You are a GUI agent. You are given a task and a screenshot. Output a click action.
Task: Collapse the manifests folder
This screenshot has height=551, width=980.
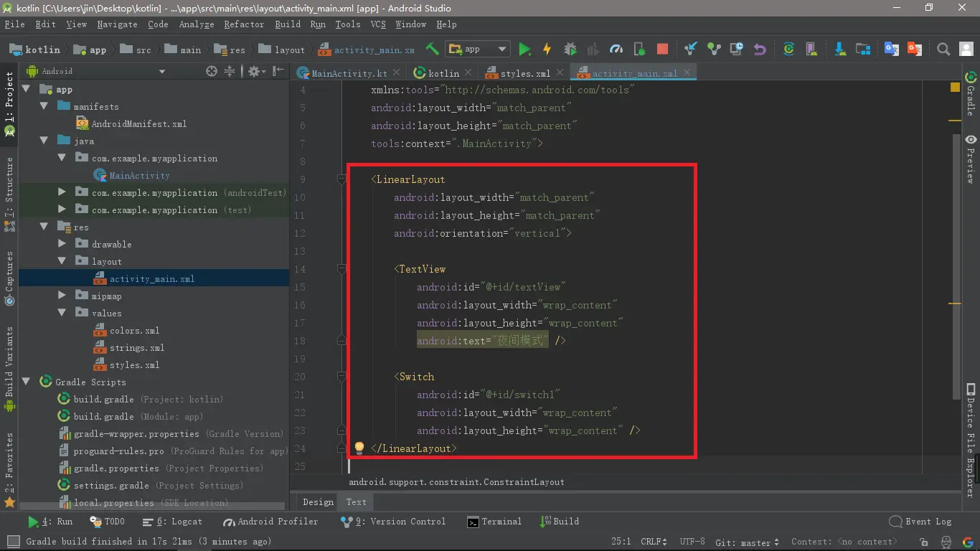(44, 106)
